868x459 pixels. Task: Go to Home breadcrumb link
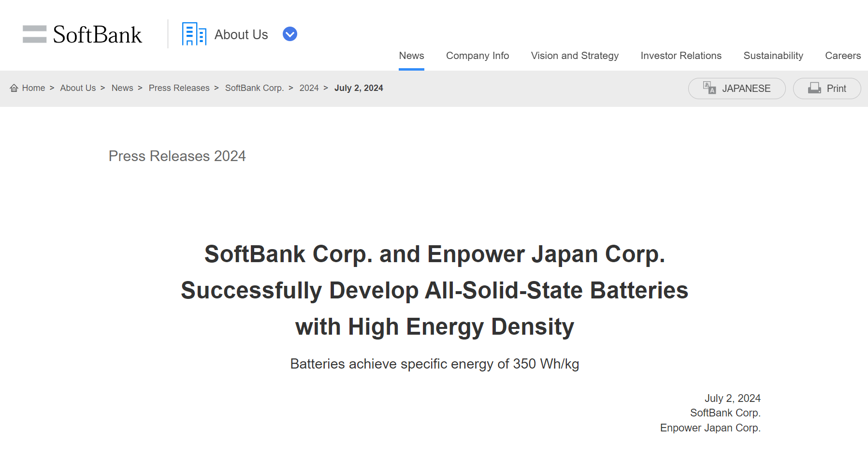click(33, 88)
